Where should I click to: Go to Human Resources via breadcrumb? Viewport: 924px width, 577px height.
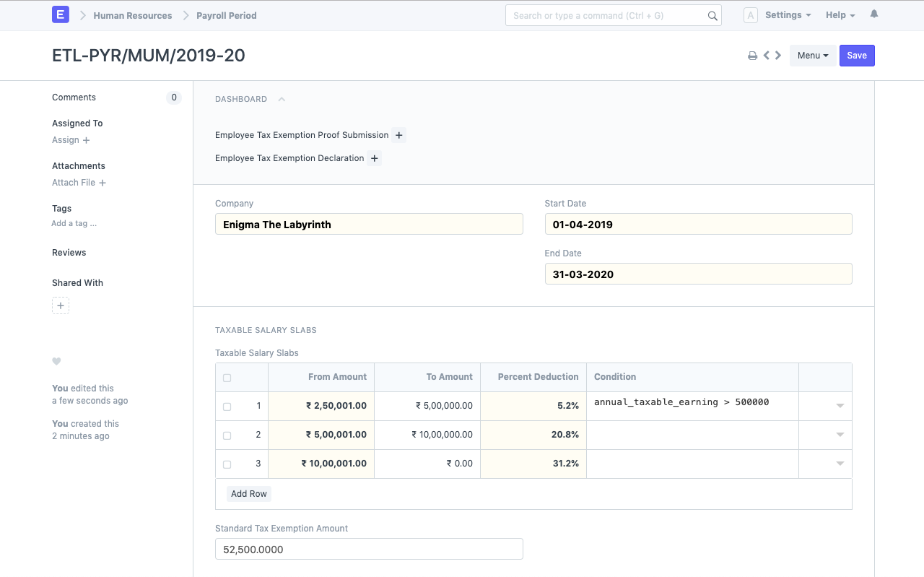click(x=132, y=15)
